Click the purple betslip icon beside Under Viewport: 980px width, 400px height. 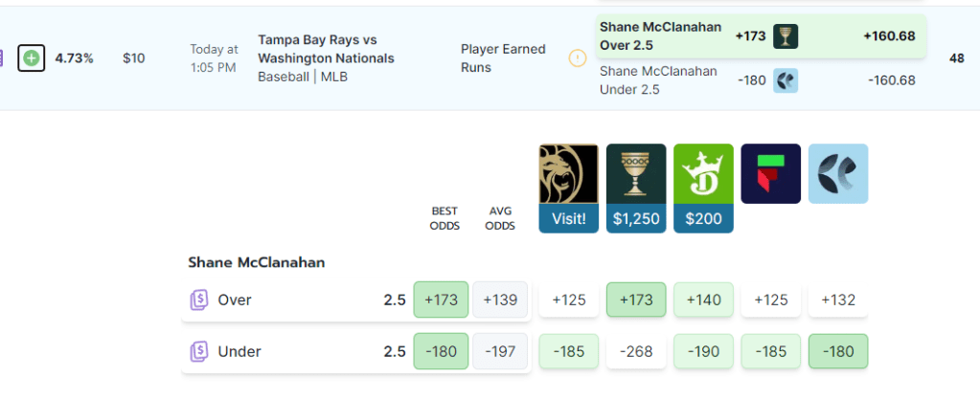[199, 351]
